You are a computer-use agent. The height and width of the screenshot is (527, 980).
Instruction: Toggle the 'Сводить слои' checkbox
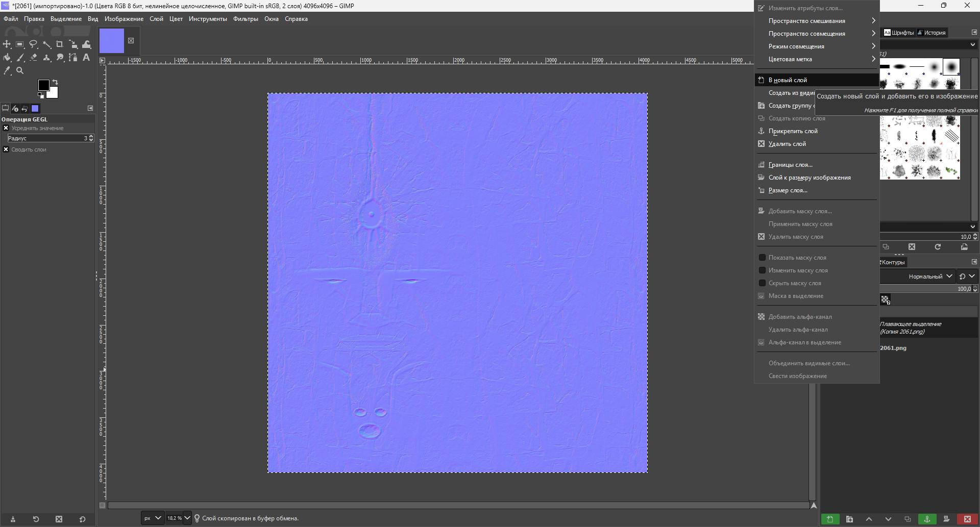[x=6, y=149]
